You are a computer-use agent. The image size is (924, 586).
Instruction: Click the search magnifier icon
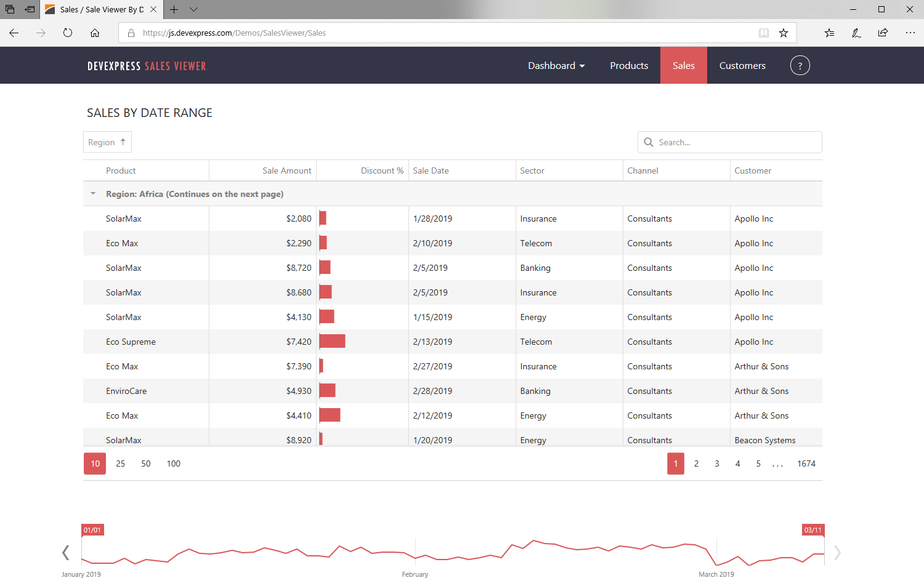649,142
